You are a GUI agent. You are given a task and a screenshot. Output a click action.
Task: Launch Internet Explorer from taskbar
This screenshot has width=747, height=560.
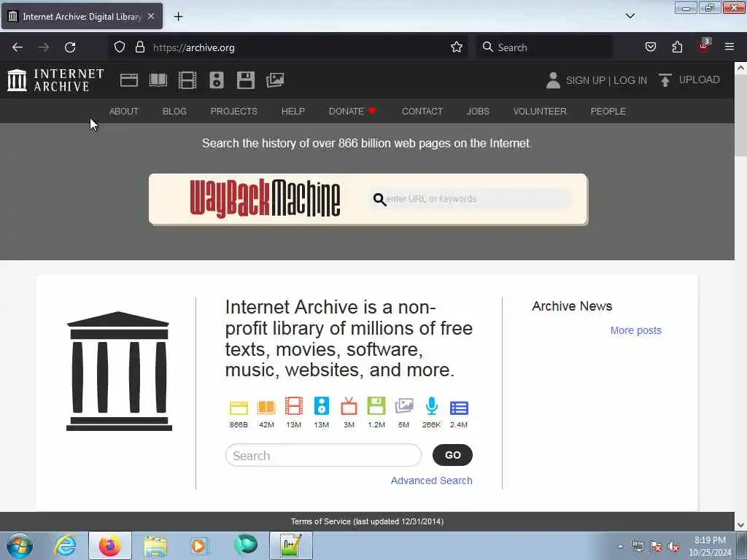point(65,545)
